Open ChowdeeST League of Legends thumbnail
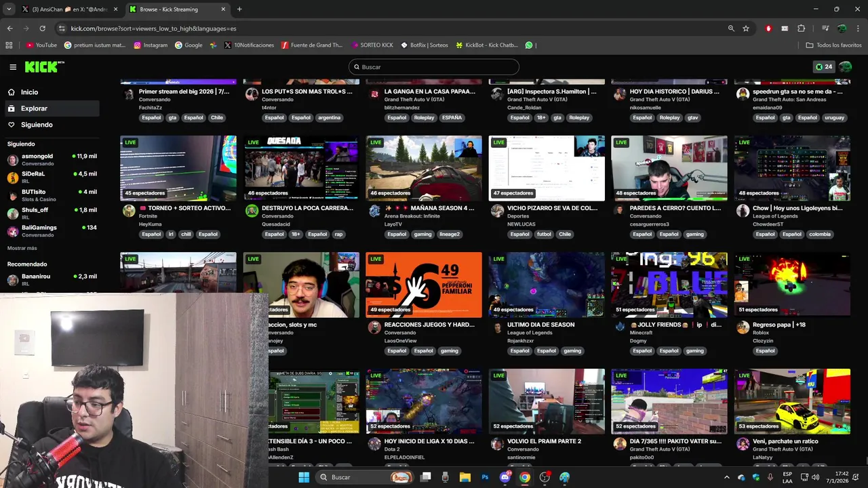 click(792, 168)
